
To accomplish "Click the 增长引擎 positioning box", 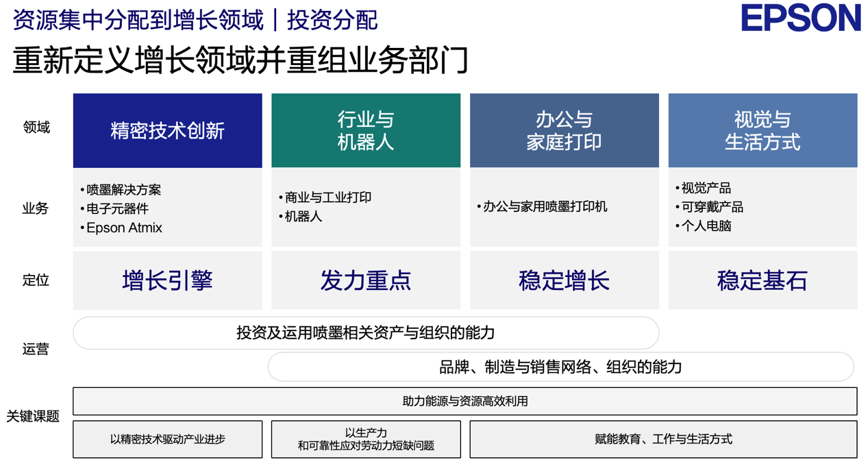I will pos(168,280).
